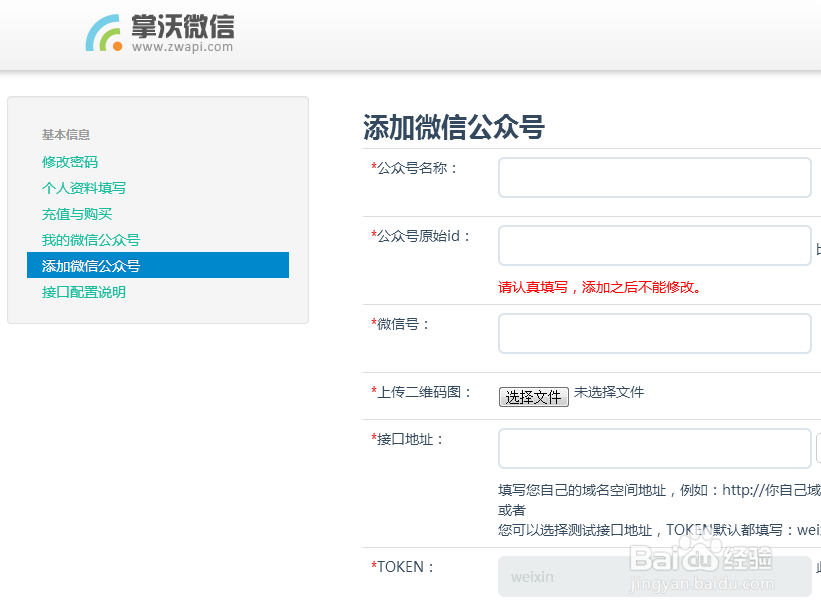Go to 个人资料填写 in the sidebar
This screenshot has height=613, width=821.
tap(84, 188)
